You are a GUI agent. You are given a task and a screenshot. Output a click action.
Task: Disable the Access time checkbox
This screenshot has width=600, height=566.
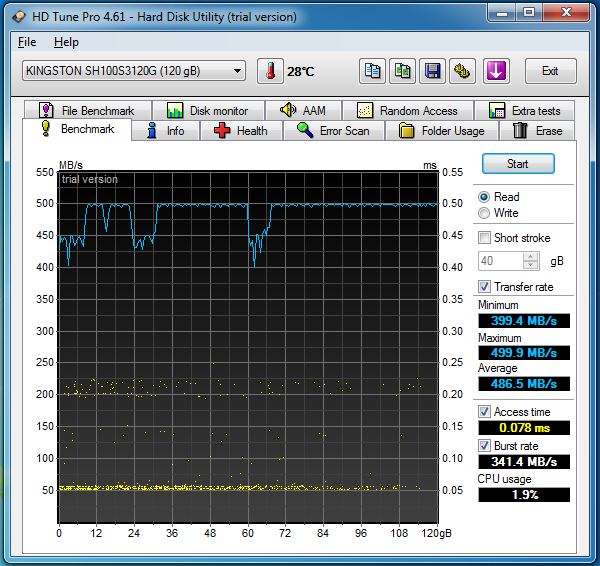coord(485,412)
